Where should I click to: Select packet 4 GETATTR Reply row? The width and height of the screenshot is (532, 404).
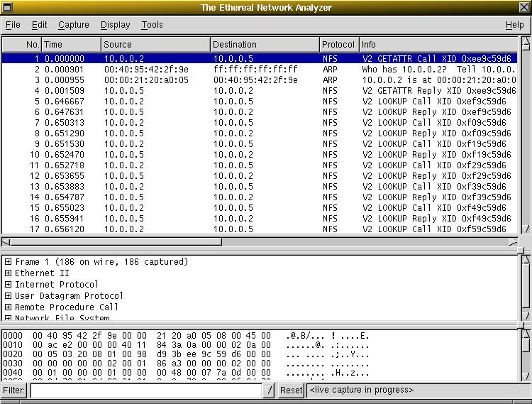click(260, 91)
